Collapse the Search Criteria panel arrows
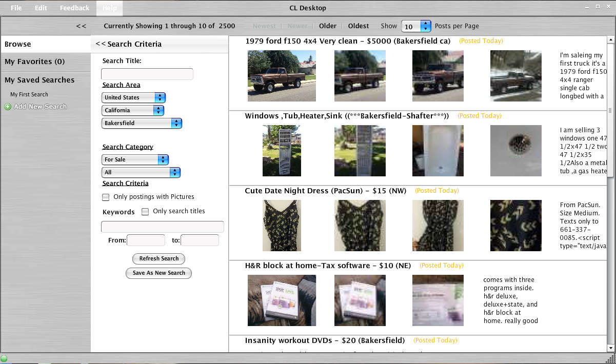Viewport: 616px width, 364px height. (x=101, y=44)
